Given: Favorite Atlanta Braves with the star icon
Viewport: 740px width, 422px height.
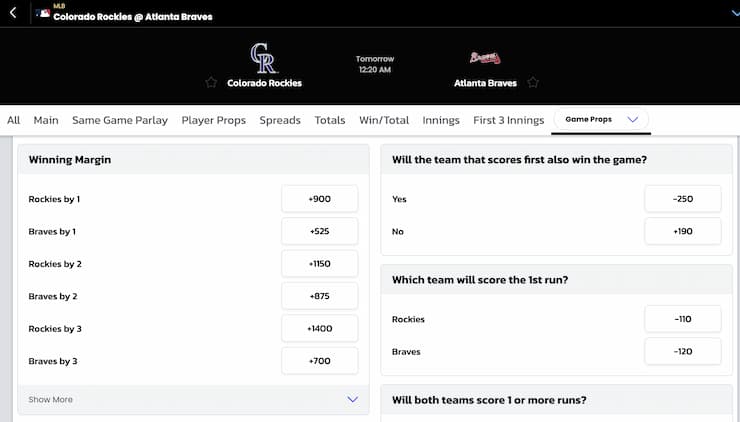Looking at the screenshot, I should tap(533, 83).
